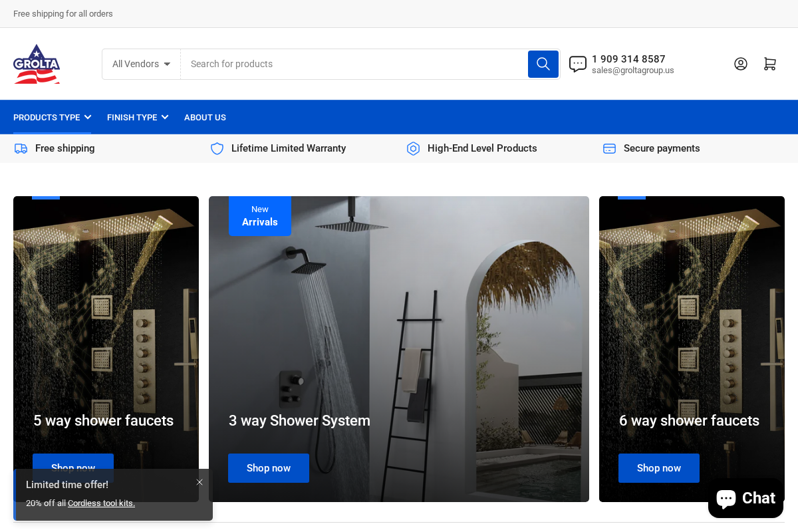The width and height of the screenshot is (798, 532).
Task: Click the Lifetime Limited Warranty shield icon
Action: (217, 148)
